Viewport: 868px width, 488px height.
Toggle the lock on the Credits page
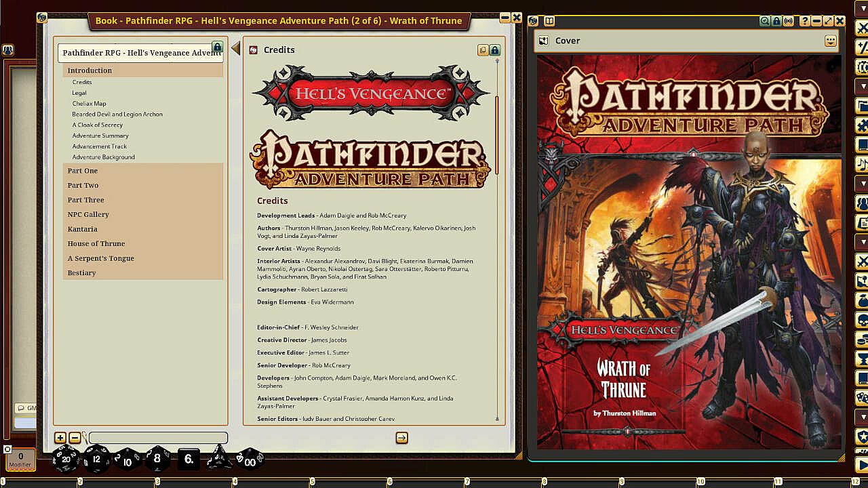[495, 50]
